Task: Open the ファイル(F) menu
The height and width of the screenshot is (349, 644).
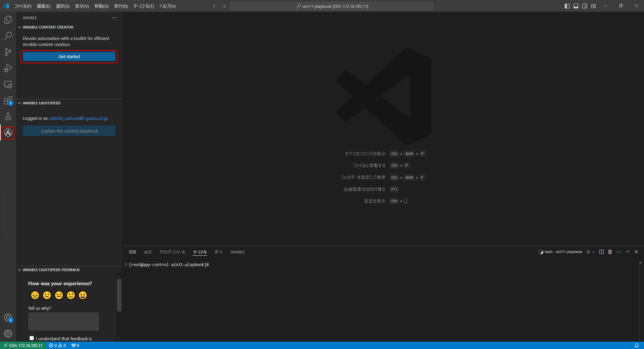Action: [23, 6]
